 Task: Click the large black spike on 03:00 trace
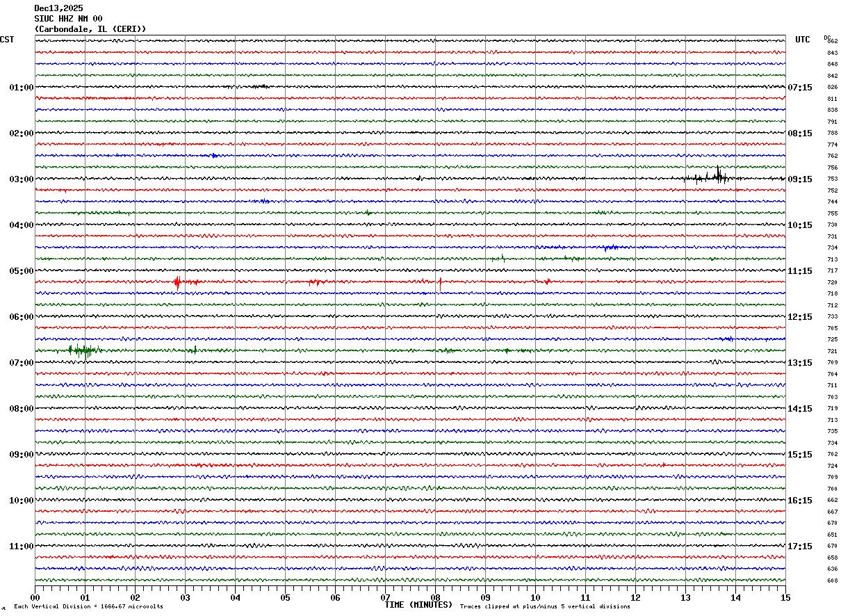(x=718, y=175)
